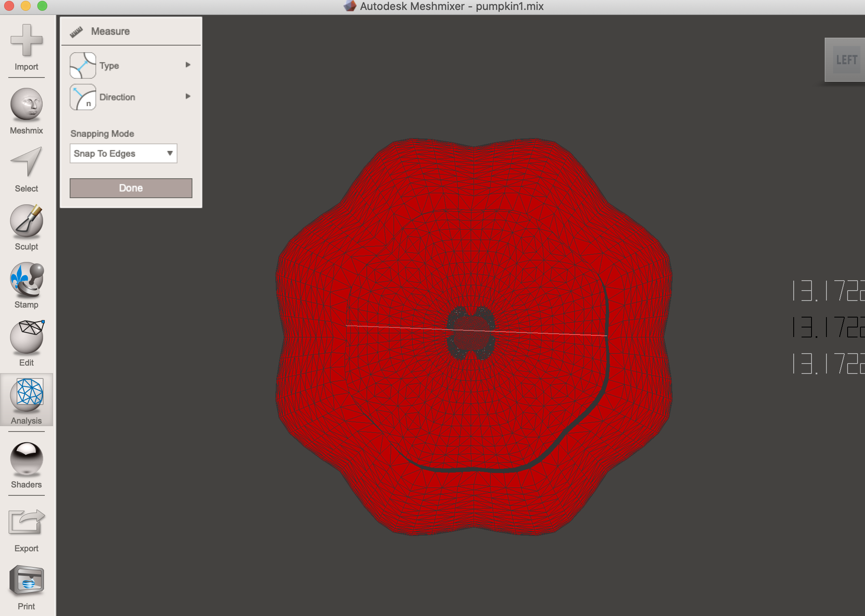Expand the Direction submenu arrow
865x616 pixels.
[188, 96]
